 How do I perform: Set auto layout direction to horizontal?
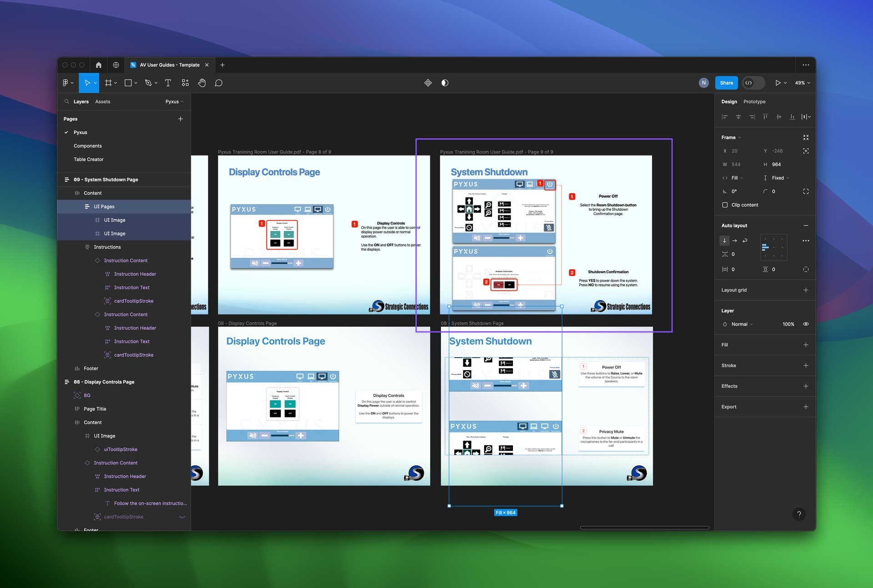(x=735, y=240)
